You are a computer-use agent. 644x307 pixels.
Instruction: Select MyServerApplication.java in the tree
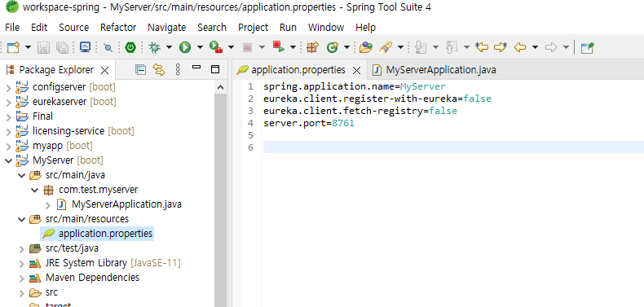[119, 204]
